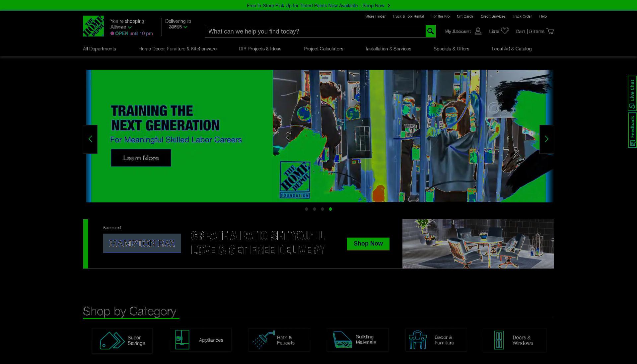Click the 'Shop by Category' heading
The image size is (637, 364).
point(129,311)
